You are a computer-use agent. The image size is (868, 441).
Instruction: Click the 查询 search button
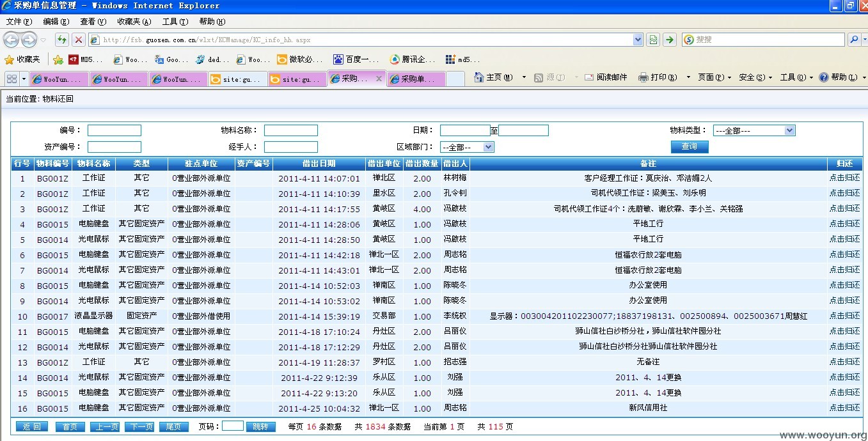tap(690, 146)
